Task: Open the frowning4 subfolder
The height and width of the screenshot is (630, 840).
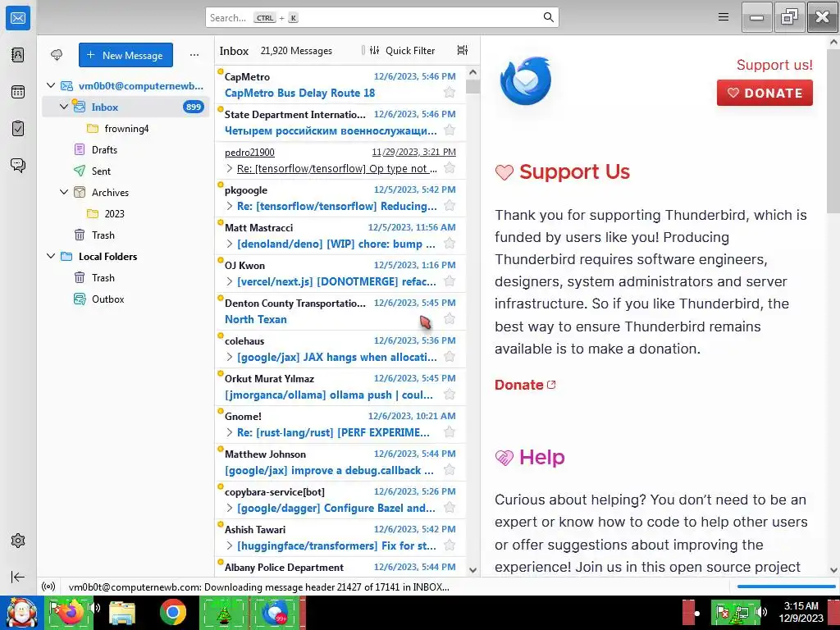Action: 126,129
